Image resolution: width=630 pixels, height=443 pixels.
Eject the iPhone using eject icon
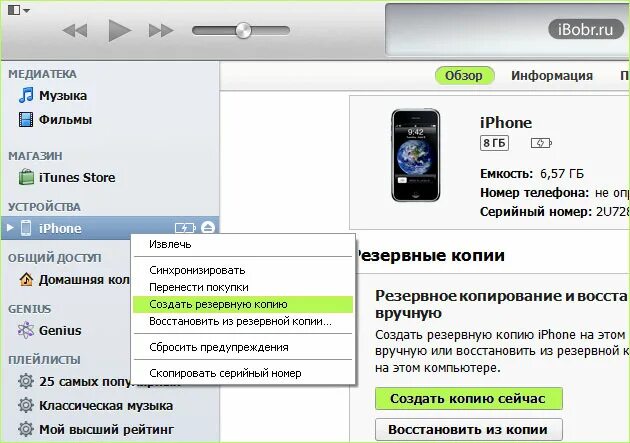click(208, 228)
